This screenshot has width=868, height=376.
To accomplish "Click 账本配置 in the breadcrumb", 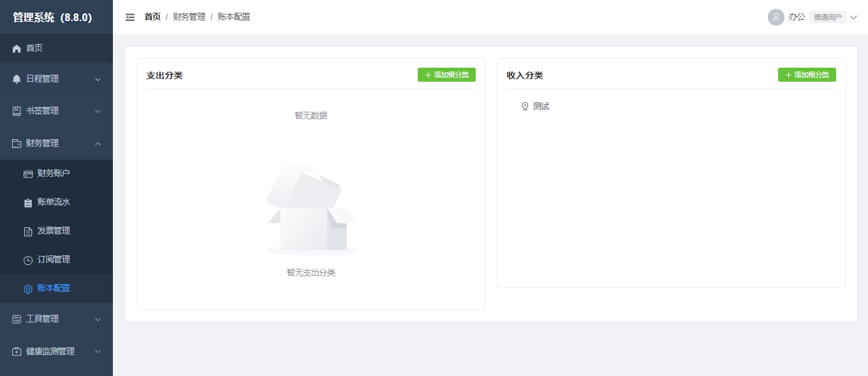I will point(234,17).
